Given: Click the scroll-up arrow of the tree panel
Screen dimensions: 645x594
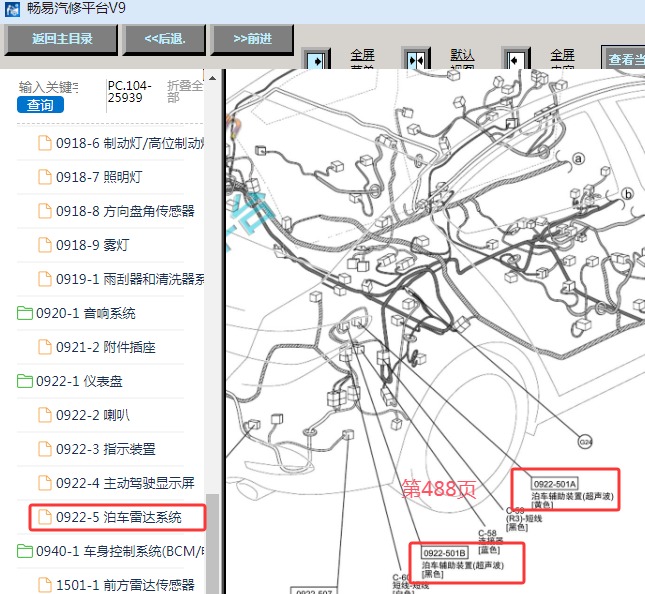Looking at the screenshot, I should [212, 78].
